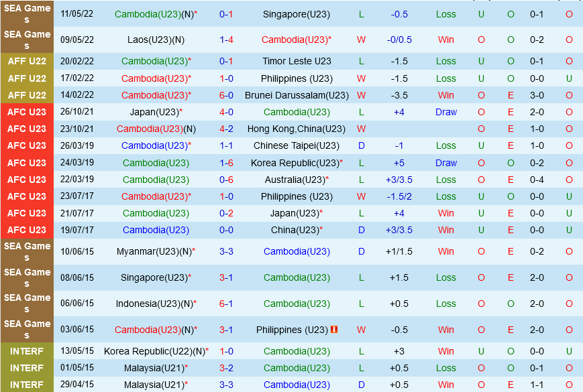This screenshot has width=583, height=392.
Task: Open Hong Kong,China(U23) team link
Action: (x=297, y=129)
